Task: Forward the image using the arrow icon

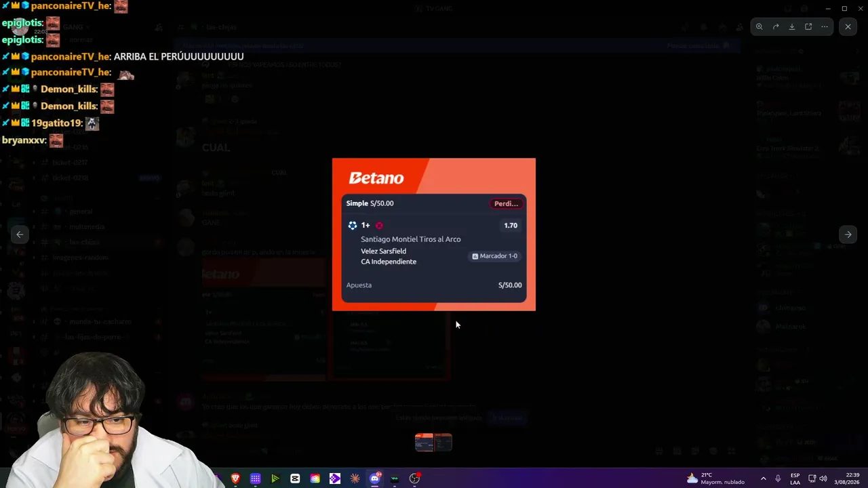Action: coord(776,26)
